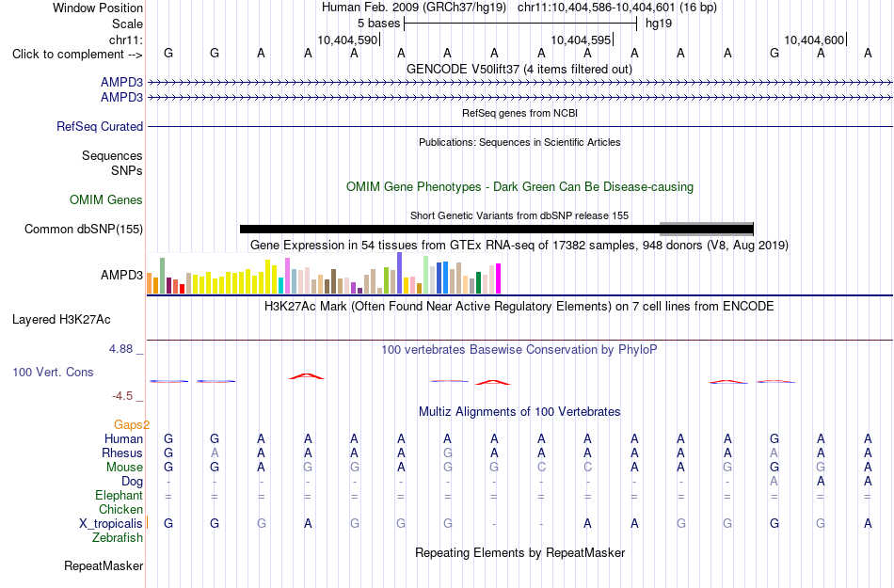Open the RefSeq Curated track label

[x=99, y=126]
